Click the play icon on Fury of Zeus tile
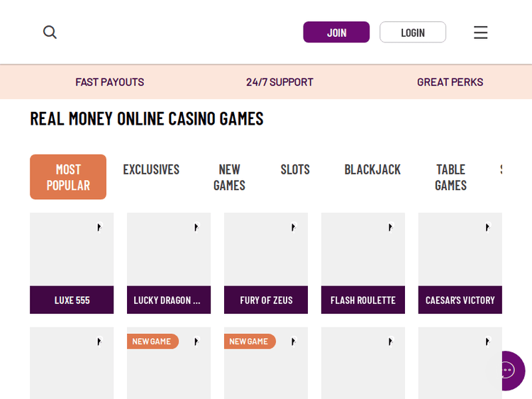 click(x=293, y=227)
